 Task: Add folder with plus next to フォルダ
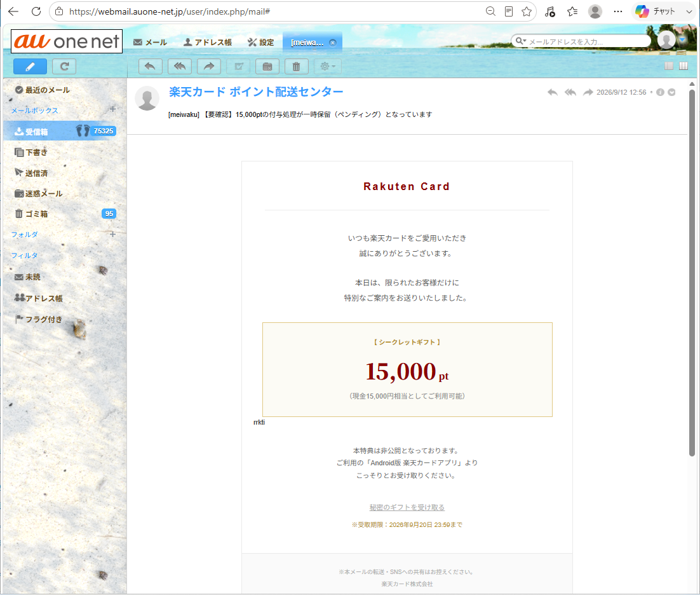[112, 234]
